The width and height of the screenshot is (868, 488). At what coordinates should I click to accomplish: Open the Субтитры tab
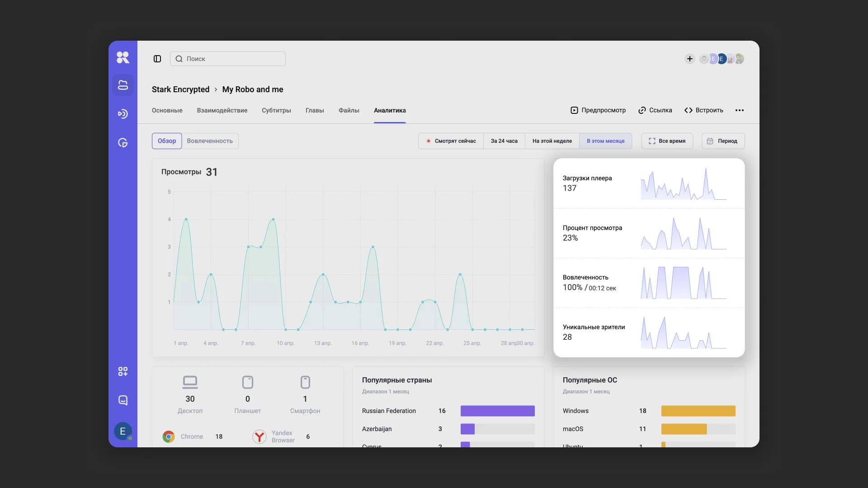coord(276,110)
